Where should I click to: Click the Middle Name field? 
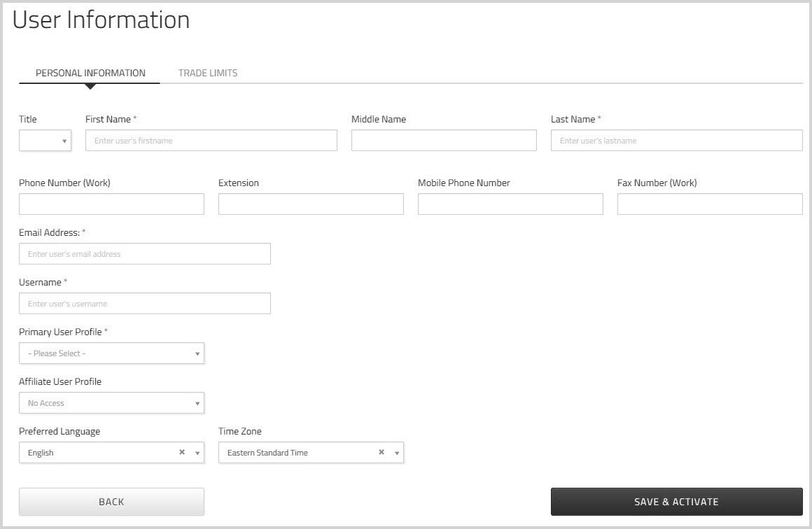coord(443,140)
